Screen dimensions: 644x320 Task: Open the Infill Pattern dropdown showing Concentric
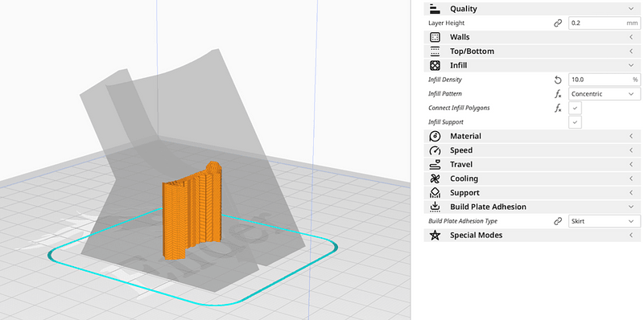click(x=605, y=94)
